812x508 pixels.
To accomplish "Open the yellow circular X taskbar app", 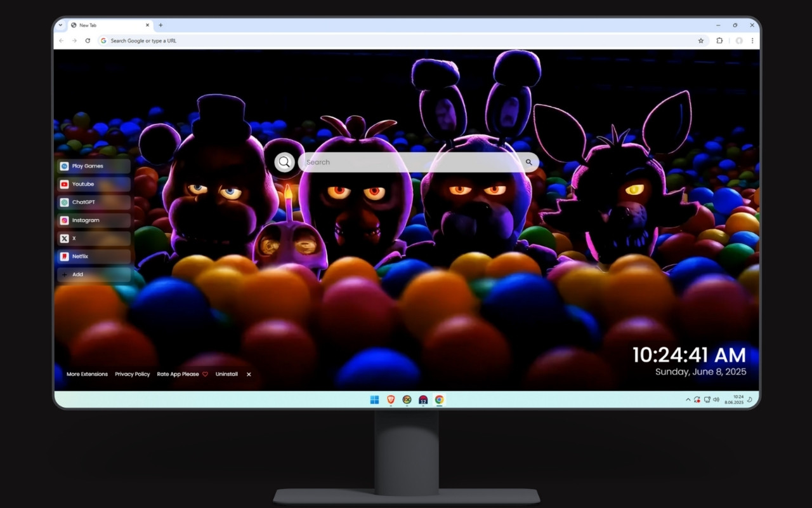I will point(407,399).
